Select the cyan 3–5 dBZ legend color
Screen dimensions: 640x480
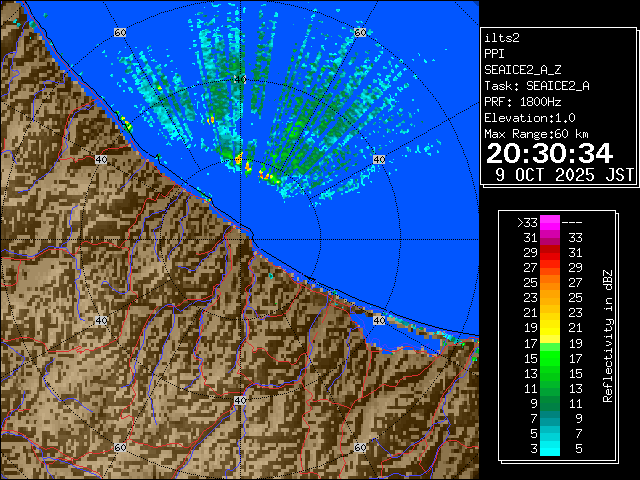[550, 448]
